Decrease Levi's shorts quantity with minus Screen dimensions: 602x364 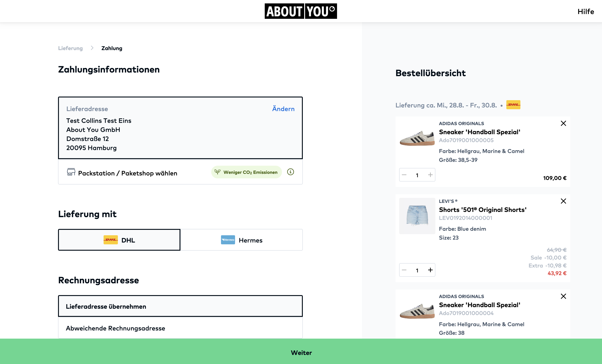pyautogui.click(x=404, y=270)
